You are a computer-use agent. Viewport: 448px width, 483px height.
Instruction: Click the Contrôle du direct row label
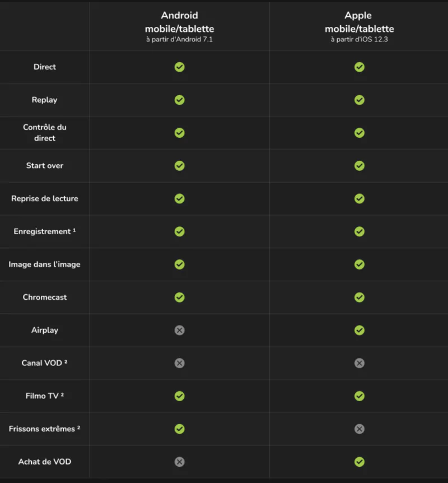coord(44,133)
